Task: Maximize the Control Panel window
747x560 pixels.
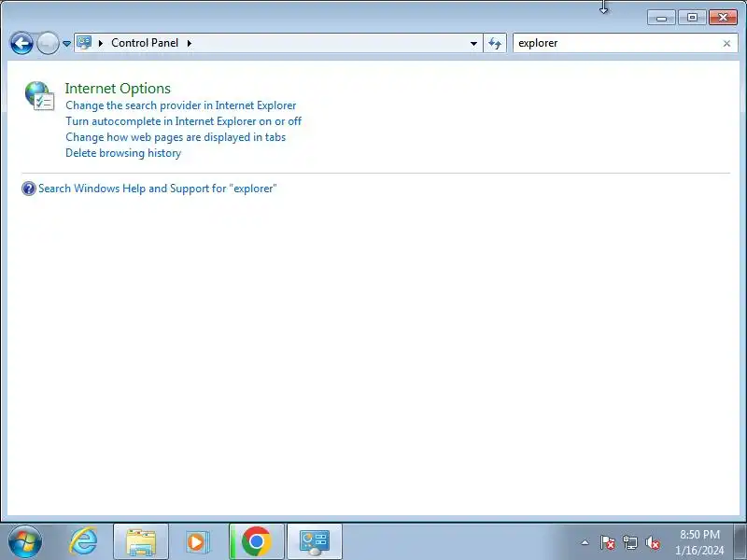Action: (x=692, y=18)
